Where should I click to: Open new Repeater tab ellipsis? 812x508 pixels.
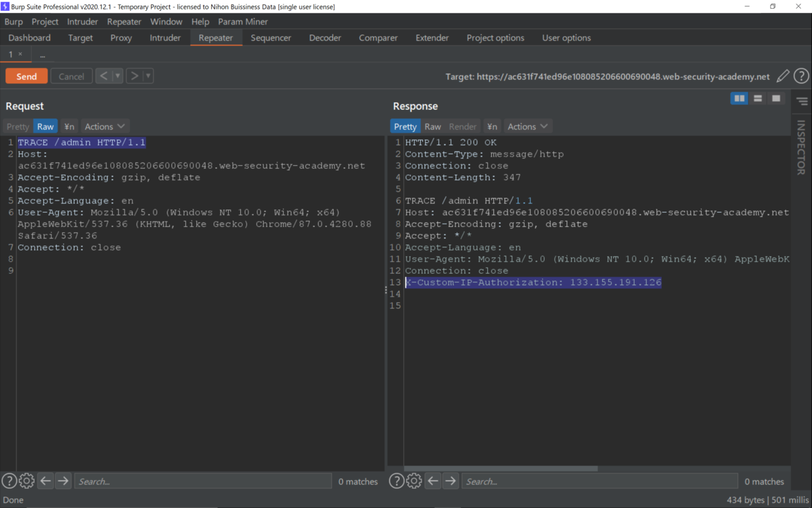42,54
